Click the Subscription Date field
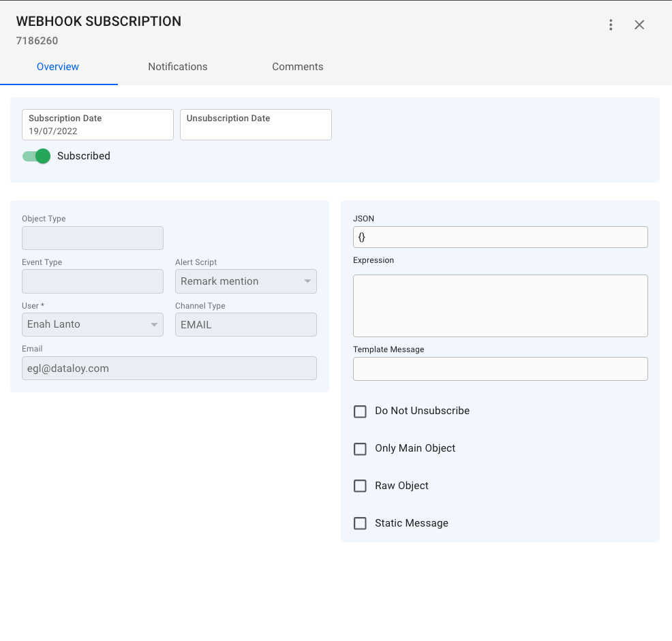This screenshot has width=672, height=641. (97, 125)
